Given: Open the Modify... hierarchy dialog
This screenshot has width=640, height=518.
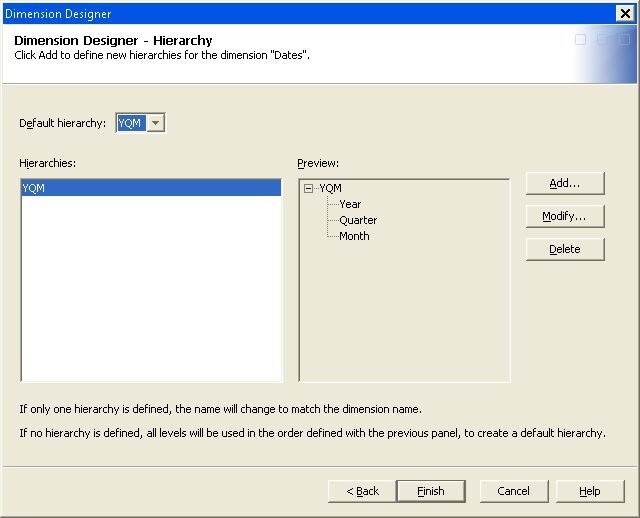Looking at the screenshot, I should pos(565,216).
